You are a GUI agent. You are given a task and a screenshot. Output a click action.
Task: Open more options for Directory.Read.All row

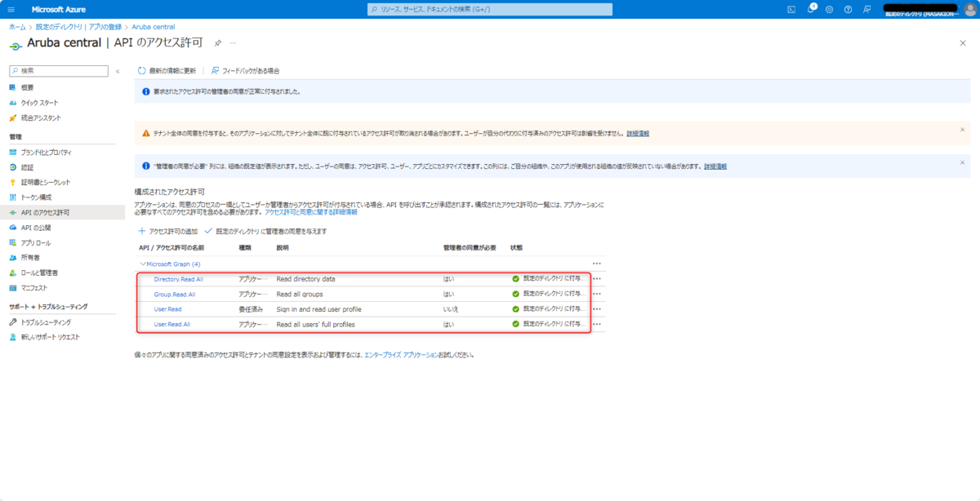click(597, 279)
